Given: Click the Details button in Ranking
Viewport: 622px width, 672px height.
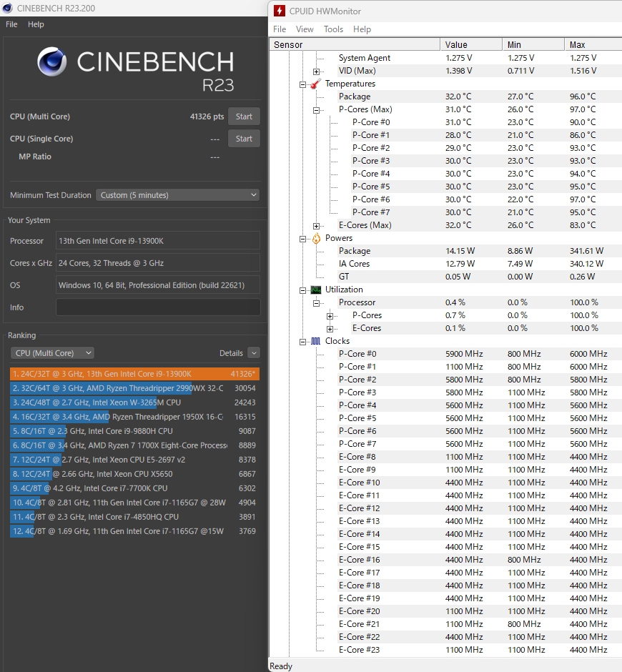Looking at the screenshot, I should pos(231,353).
